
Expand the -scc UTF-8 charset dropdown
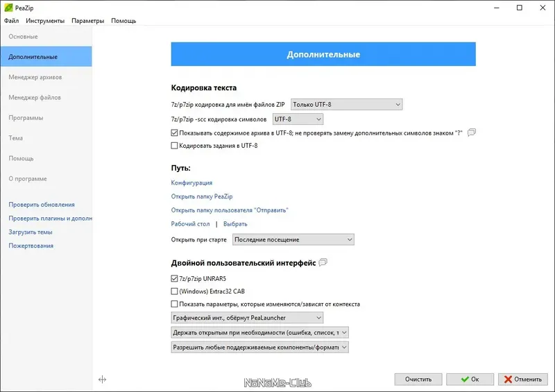[293, 119]
